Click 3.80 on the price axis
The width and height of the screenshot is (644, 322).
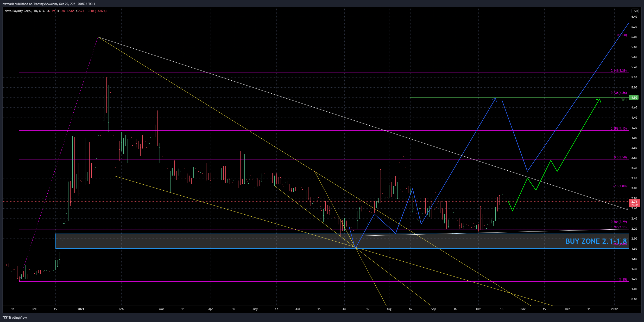(x=634, y=148)
